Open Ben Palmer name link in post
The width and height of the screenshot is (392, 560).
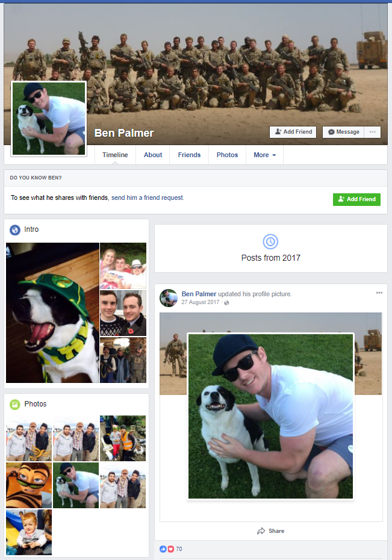coord(199,294)
